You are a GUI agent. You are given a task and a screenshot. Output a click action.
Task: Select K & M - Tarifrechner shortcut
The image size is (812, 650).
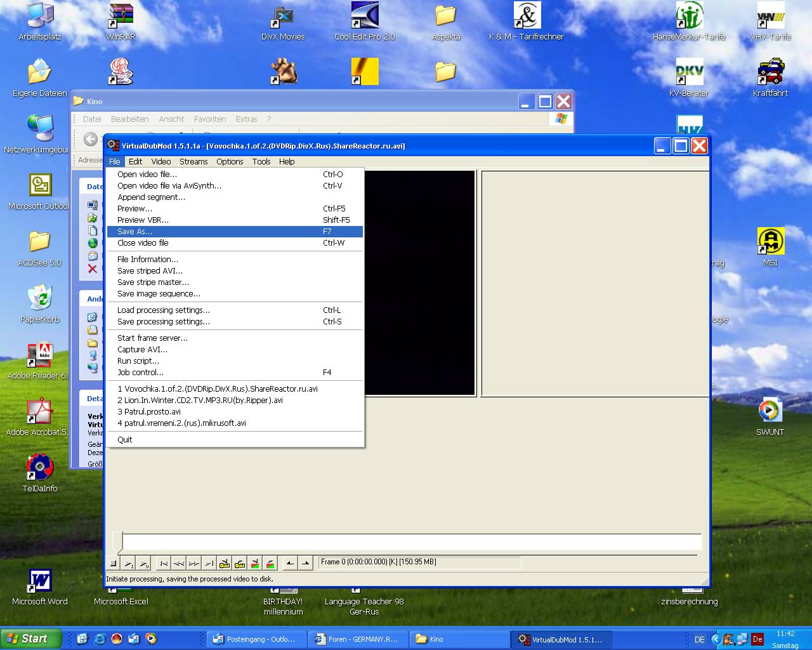[x=527, y=22]
